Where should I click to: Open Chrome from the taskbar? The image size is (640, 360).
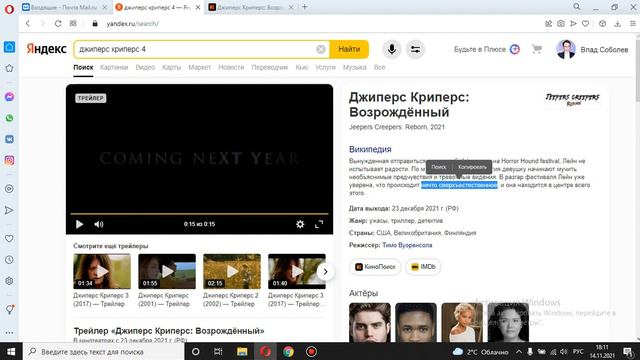[x=288, y=351]
